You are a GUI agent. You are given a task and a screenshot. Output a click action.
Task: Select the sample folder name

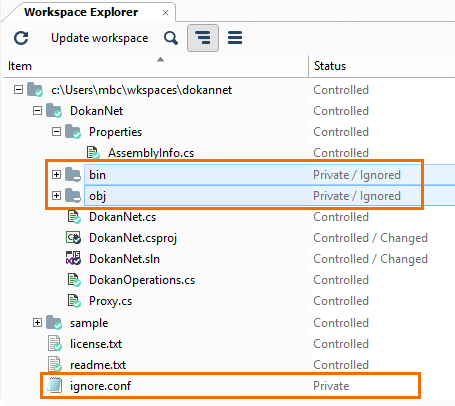click(x=89, y=323)
